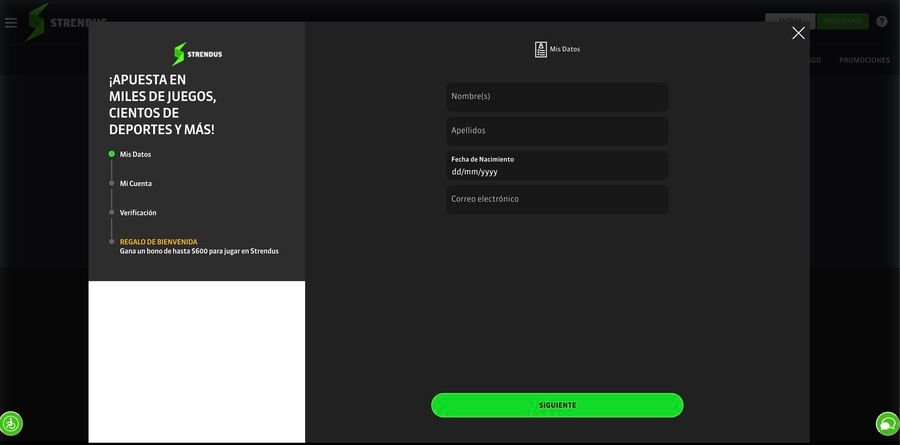Image resolution: width=900 pixels, height=445 pixels.
Task: Focus the Apellidos input field
Action: click(557, 131)
